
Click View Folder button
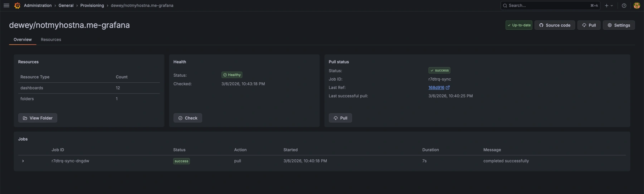[x=38, y=118]
